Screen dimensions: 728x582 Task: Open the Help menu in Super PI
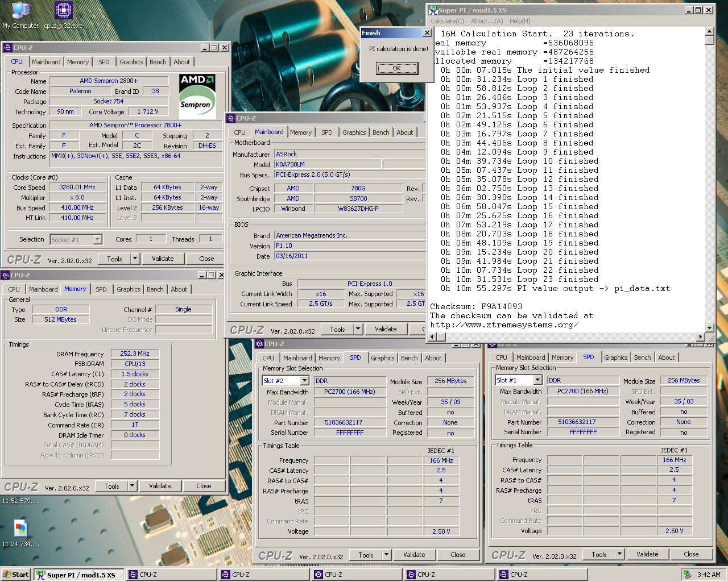(520, 21)
